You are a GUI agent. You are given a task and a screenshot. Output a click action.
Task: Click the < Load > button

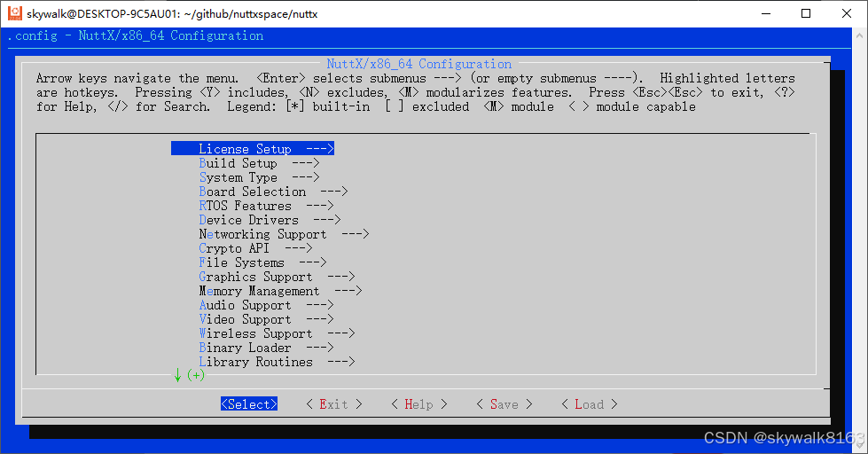click(x=590, y=404)
